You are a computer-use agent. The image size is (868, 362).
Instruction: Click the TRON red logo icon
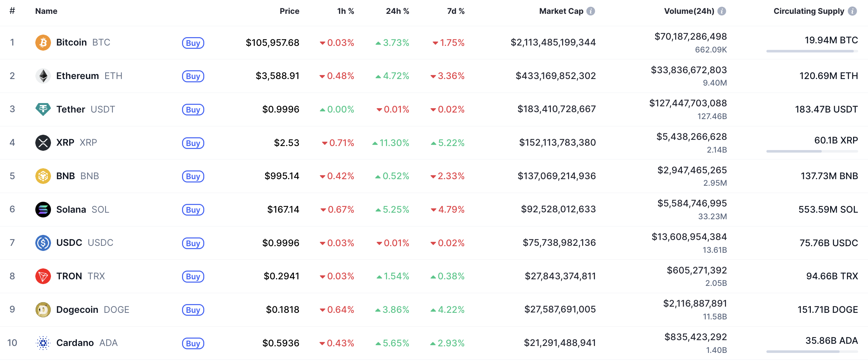coord(43,276)
